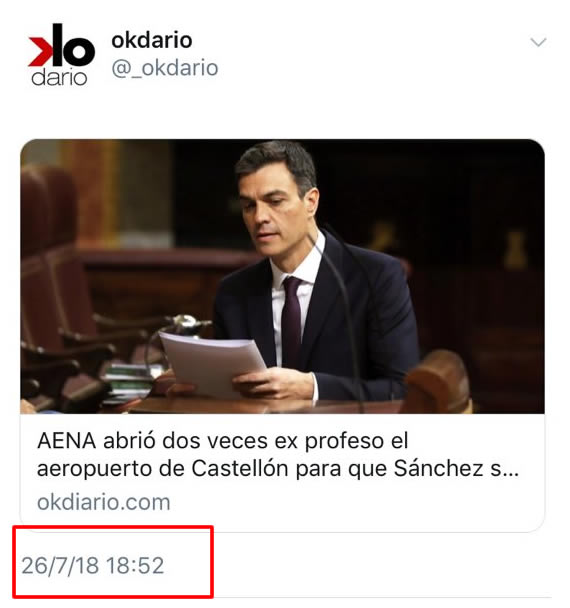The width and height of the screenshot is (570, 608).
Task: Open the @_okdario handle
Action: pyautogui.click(x=165, y=68)
